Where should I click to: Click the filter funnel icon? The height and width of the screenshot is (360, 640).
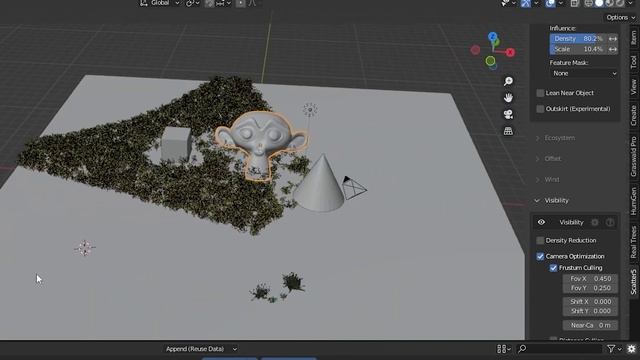coord(611,349)
